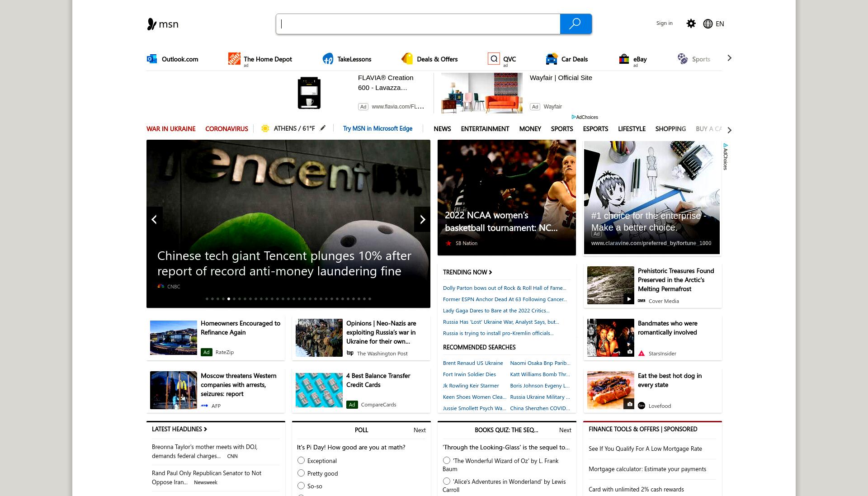The height and width of the screenshot is (496, 868).
Task: Select the first carousel dot indicator
Action: (x=207, y=299)
